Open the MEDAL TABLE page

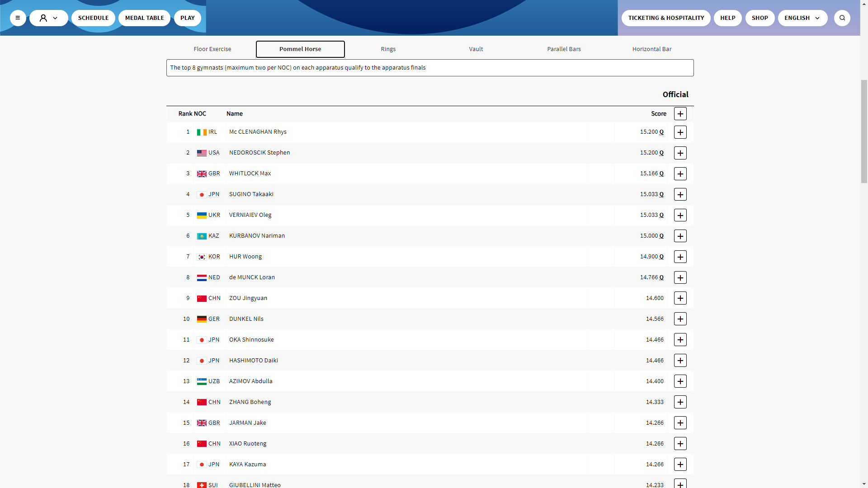click(x=144, y=18)
